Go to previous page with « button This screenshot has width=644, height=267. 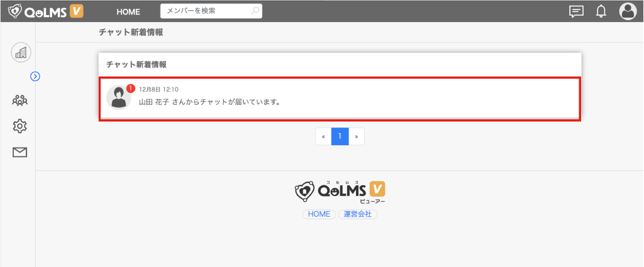click(323, 136)
